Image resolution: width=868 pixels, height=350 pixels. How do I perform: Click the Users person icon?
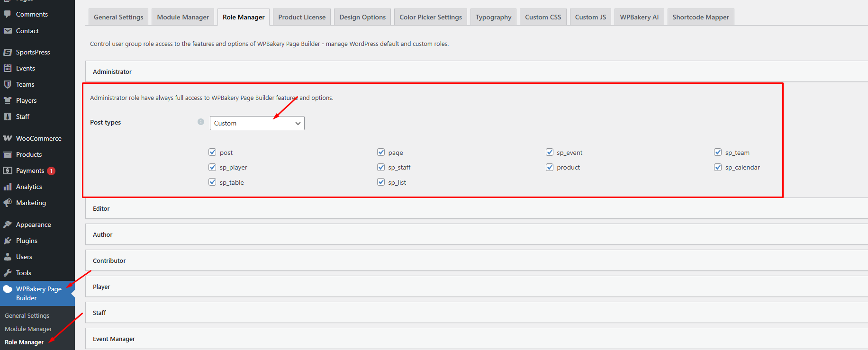(x=8, y=257)
